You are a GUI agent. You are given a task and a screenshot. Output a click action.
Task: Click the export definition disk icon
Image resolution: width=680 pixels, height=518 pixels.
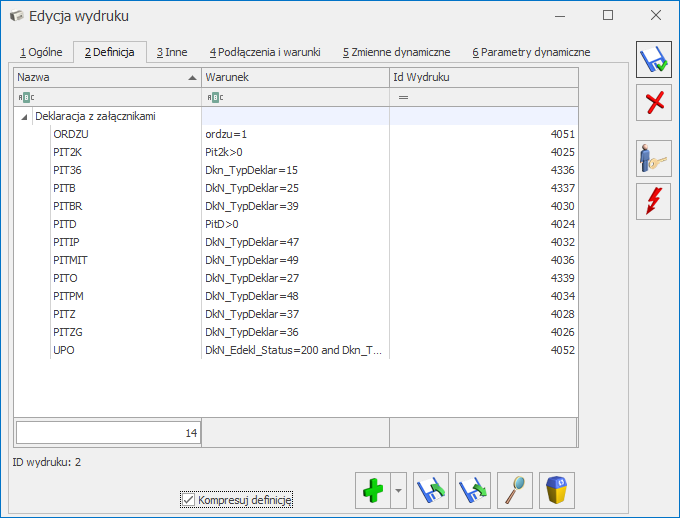tap(473, 491)
